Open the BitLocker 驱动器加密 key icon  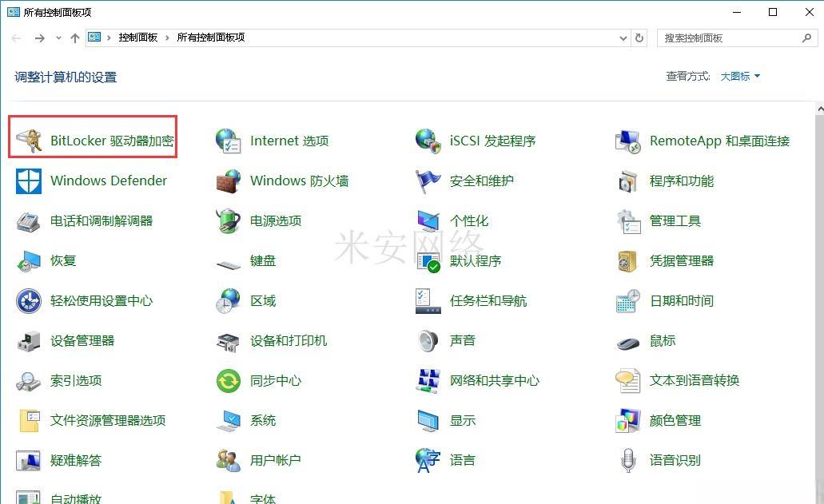coord(29,141)
